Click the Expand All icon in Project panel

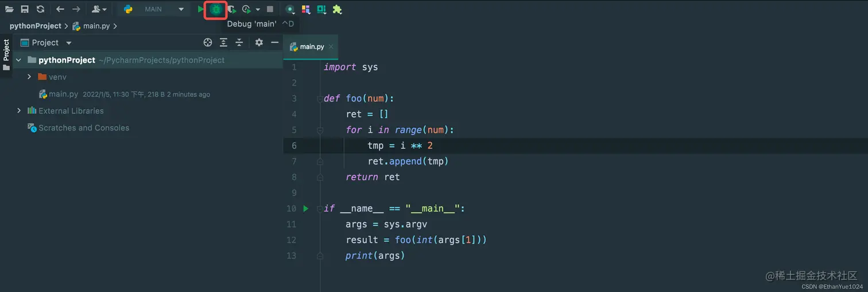pyautogui.click(x=223, y=43)
